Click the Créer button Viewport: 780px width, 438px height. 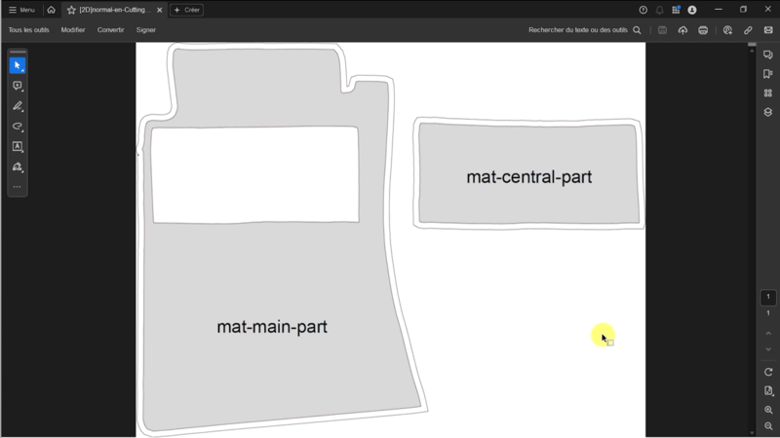coord(186,10)
